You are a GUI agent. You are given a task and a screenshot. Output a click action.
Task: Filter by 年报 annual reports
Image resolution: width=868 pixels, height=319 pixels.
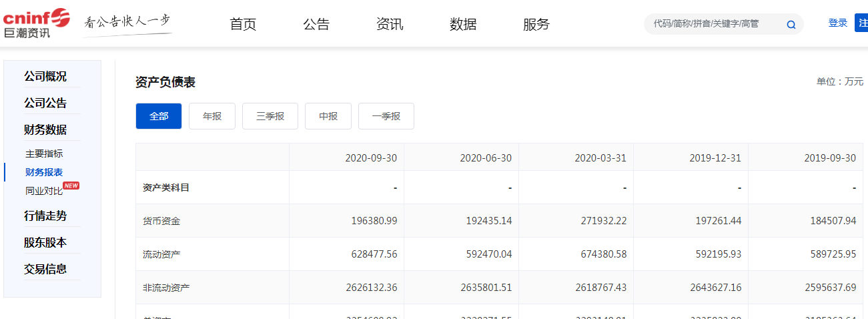click(212, 116)
